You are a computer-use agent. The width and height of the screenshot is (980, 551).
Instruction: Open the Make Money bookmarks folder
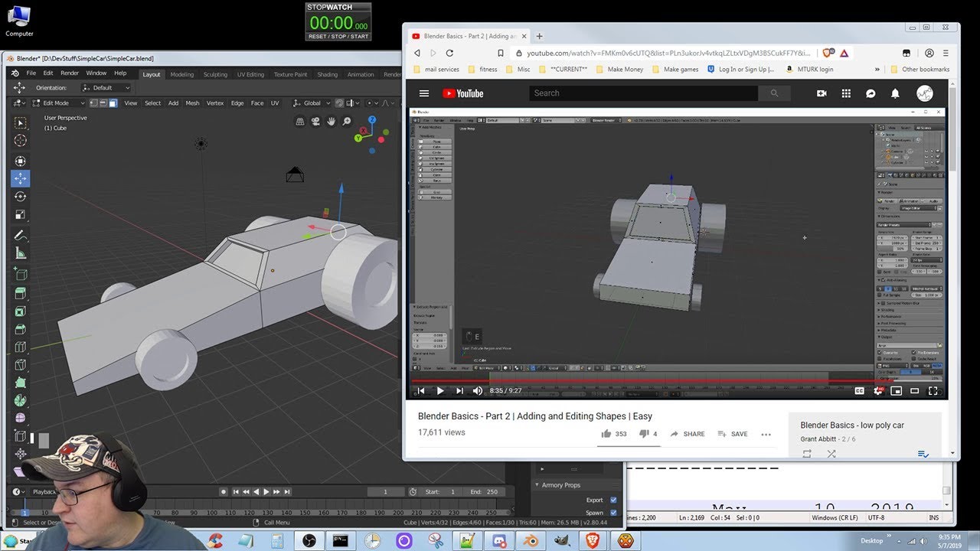(x=619, y=69)
